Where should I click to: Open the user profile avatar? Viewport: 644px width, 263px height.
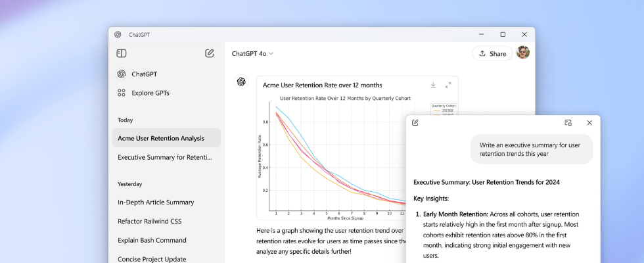point(523,53)
